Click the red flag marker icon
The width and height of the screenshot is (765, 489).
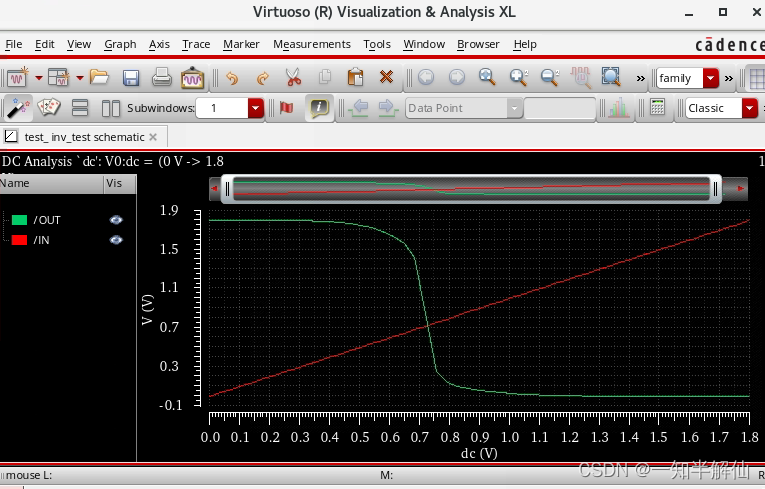tap(287, 107)
